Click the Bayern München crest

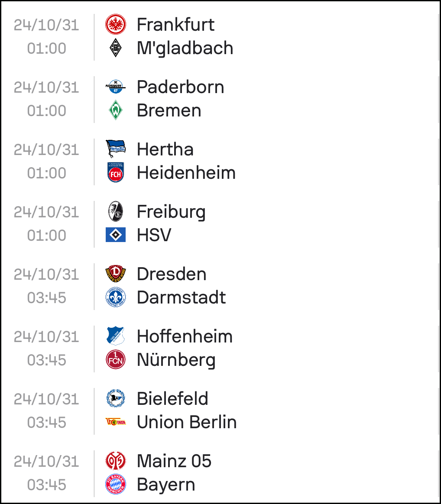tap(116, 484)
